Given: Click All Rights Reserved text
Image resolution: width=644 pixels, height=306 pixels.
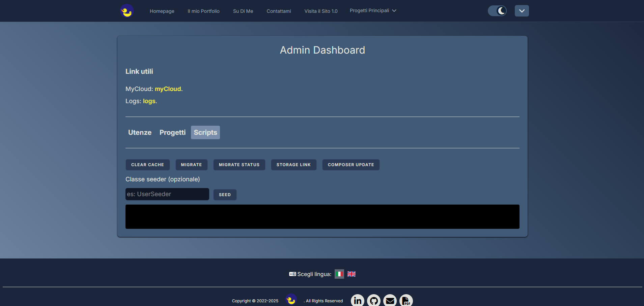Looking at the screenshot, I should [x=323, y=301].
